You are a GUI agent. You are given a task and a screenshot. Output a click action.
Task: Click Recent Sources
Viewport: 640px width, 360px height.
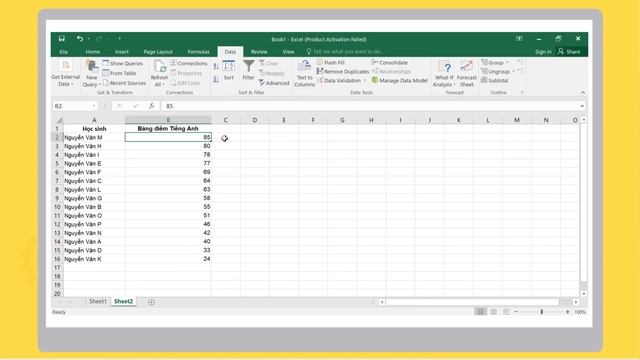point(124,83)
